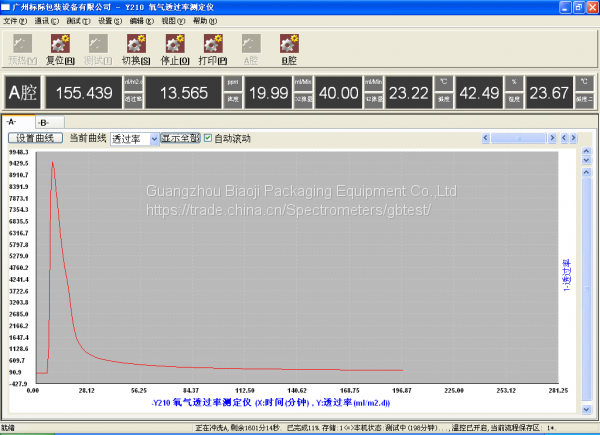
Task: Click the 测试 (Test) toolbar icon
Action: [x=97, y=48]
